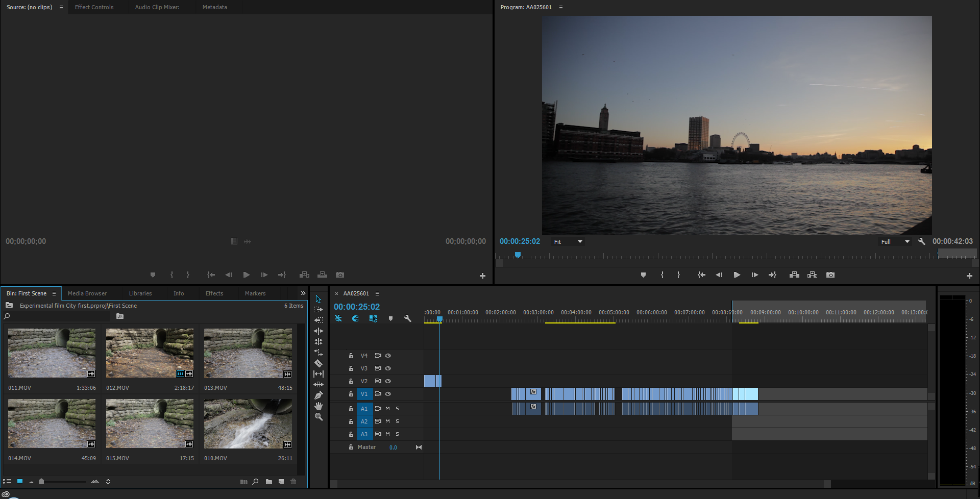
Task: Delete selected item with trash icon
Action: (293, 482)
